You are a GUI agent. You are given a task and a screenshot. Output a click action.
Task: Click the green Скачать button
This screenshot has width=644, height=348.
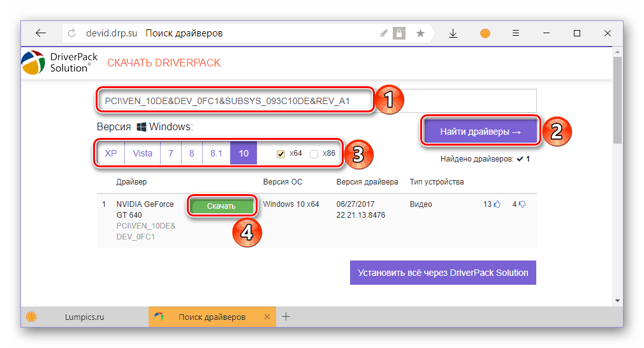(x=221, y=206)
